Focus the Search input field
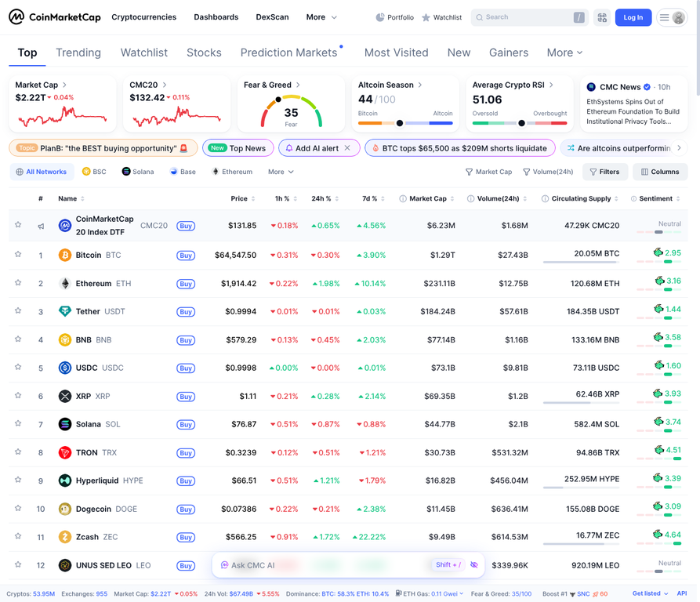The height and width of the screenshot is (602, 700). (529, 17)
